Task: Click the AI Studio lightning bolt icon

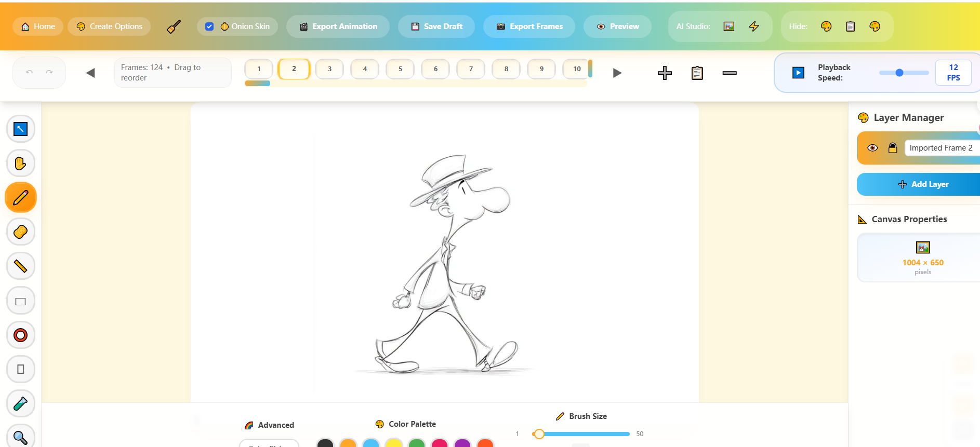Action: coord(754,26)
